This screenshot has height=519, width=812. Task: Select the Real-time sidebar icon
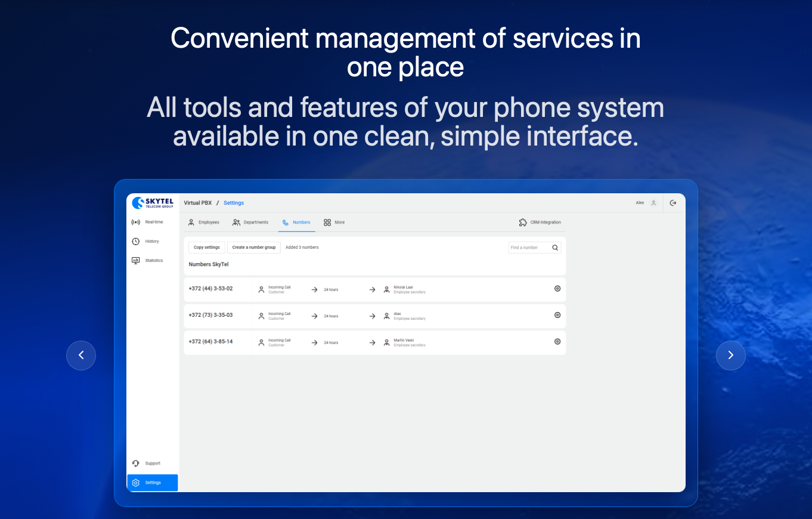click(135, 221)
